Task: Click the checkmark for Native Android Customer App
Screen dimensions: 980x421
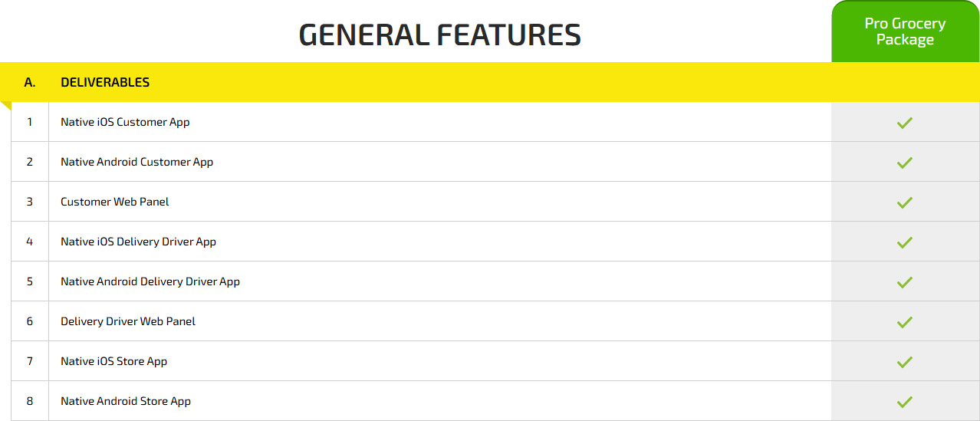Action: (x=905, y=163)
